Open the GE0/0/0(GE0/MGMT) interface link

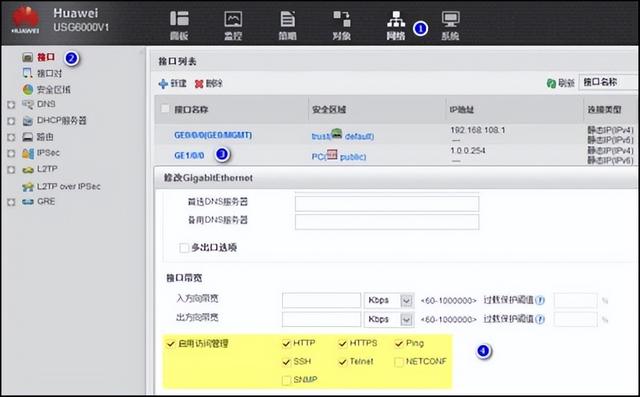coord(213,135)
